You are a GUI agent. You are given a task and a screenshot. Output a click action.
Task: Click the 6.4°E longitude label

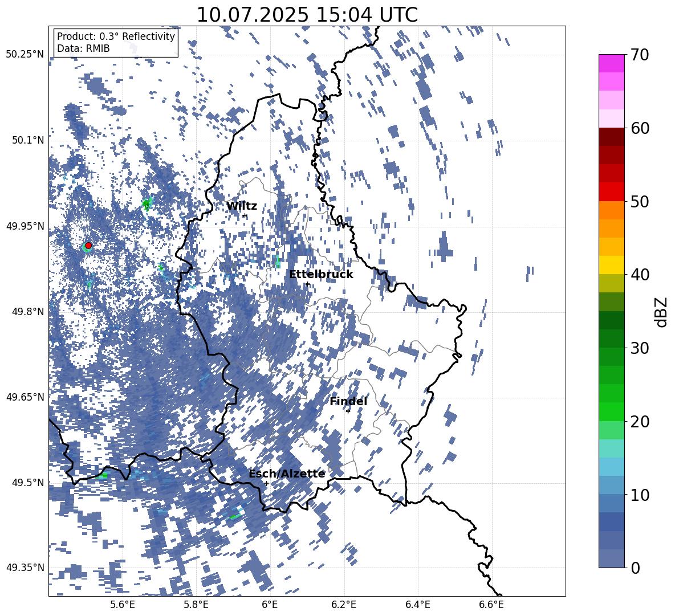[418, 605]
